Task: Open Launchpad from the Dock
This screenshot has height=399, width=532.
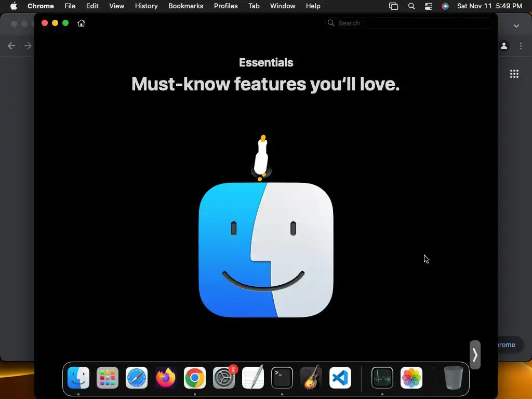Action: pyautogui.click(x=108, y=378)
